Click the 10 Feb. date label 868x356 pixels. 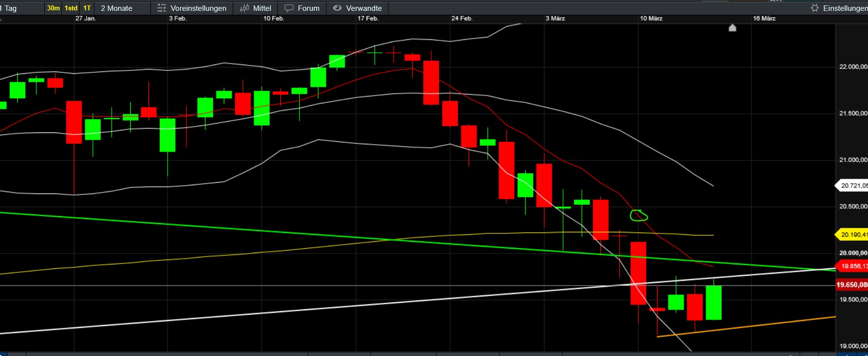[x=273, y=18]
